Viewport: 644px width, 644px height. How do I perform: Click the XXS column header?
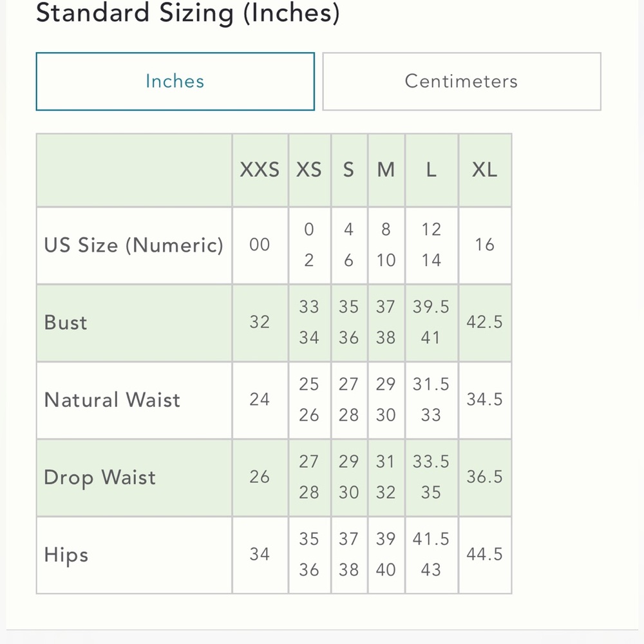pos(260,170)
